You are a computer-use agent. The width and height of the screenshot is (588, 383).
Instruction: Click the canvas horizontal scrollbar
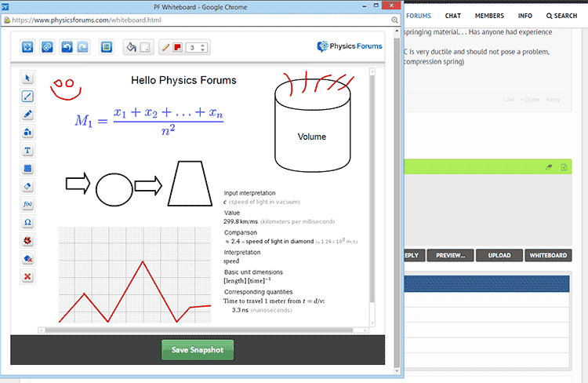199,330
